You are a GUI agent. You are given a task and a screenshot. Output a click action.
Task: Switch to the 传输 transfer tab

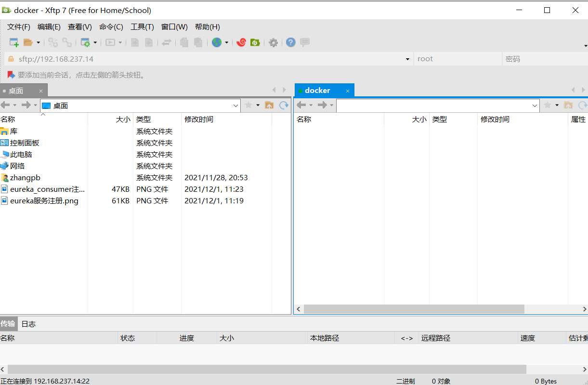(x=8, y=324)
